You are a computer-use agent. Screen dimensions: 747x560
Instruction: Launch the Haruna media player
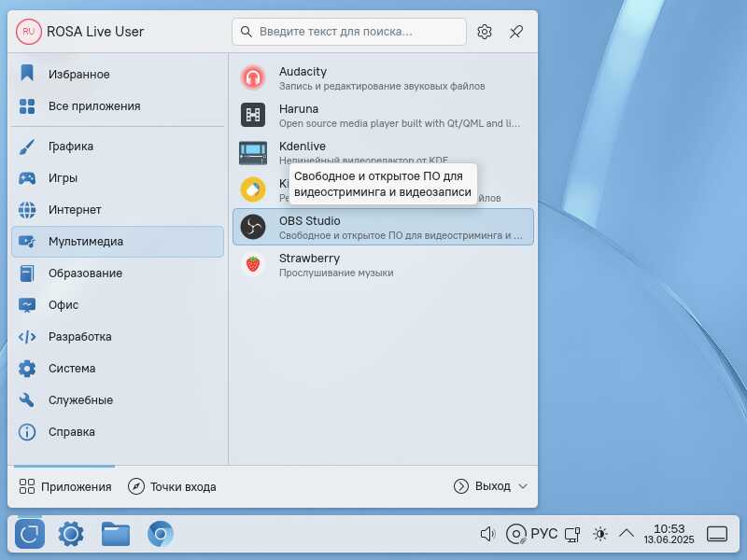pyautogui.click(x=383, y=115)
